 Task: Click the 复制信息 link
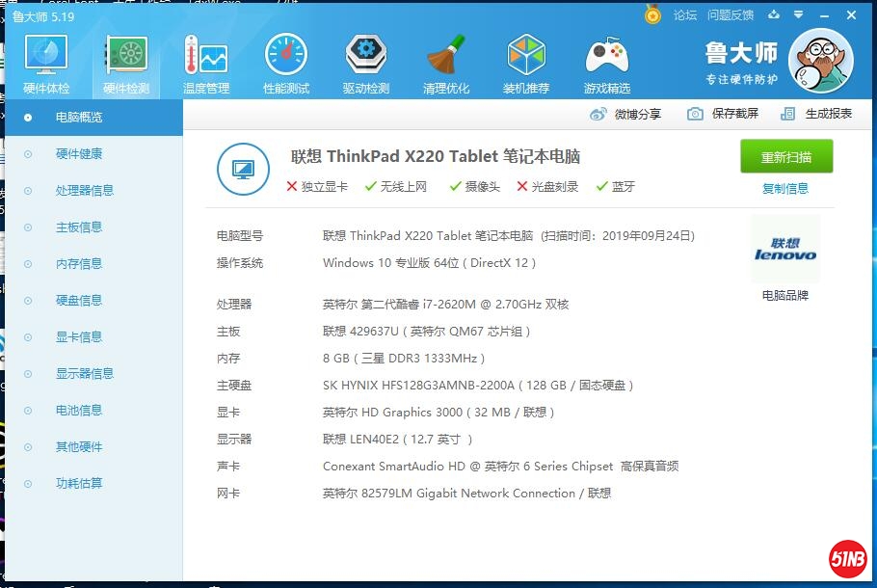[x=785, y=189]
